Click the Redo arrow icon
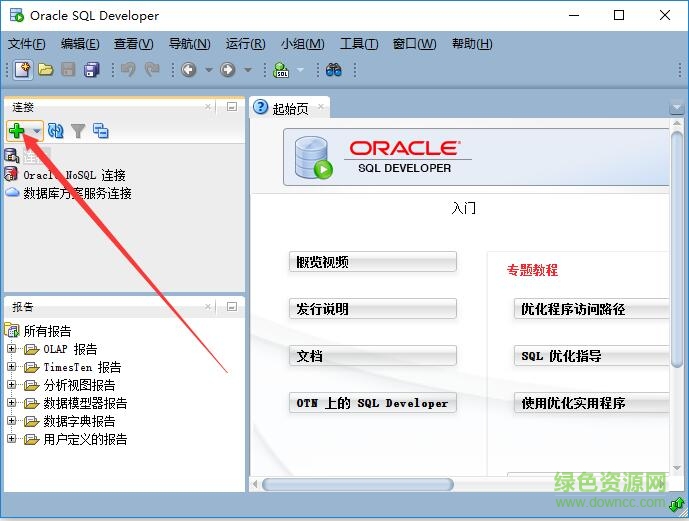Screen dimensions: 689x521 [x=152, y=69]
